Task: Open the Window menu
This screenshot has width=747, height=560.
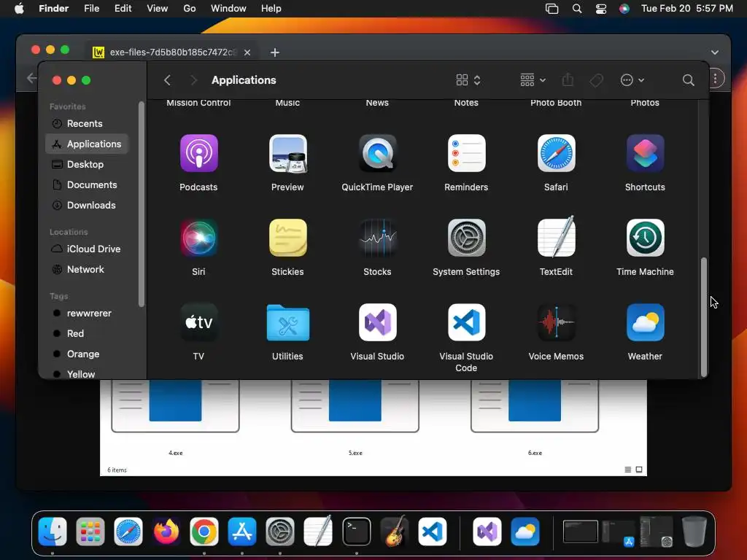Action: pos(228,8)
